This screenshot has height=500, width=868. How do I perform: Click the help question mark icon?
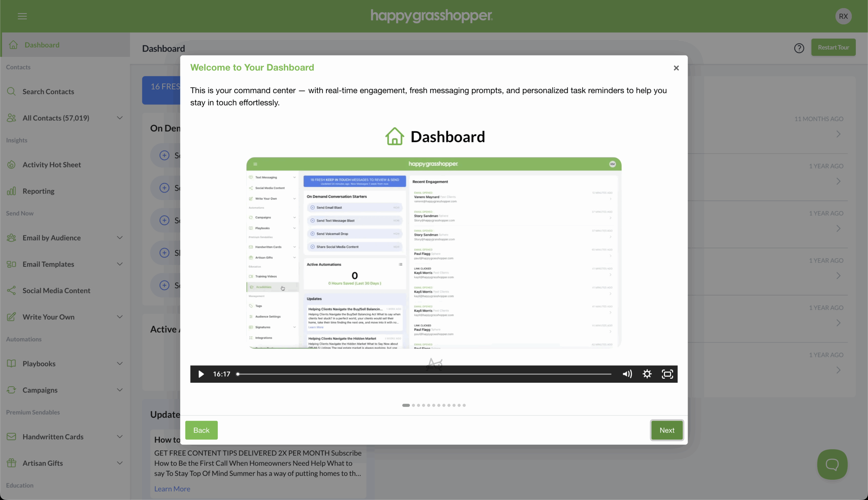pos(799,48)
